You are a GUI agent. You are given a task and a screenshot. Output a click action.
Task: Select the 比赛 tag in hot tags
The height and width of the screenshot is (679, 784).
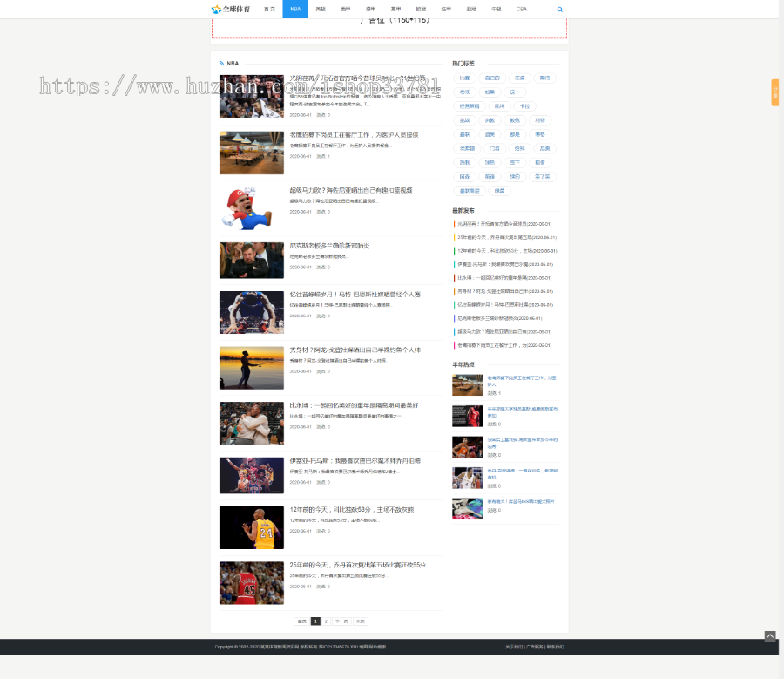[464, 78]
